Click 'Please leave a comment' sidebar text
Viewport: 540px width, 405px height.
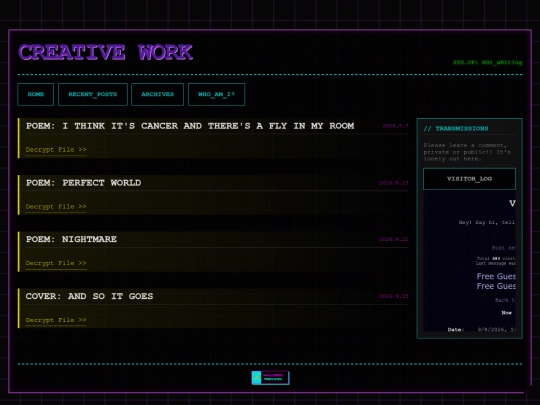pos(467,152)
